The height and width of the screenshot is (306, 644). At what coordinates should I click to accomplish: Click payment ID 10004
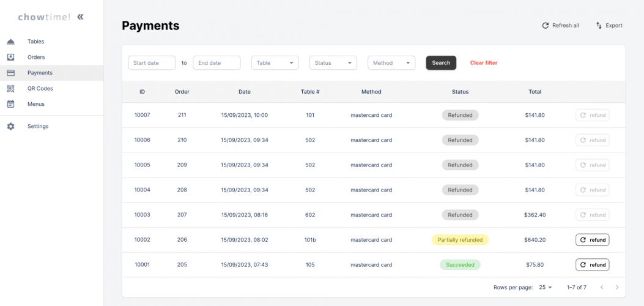click(x=142, y=190)
